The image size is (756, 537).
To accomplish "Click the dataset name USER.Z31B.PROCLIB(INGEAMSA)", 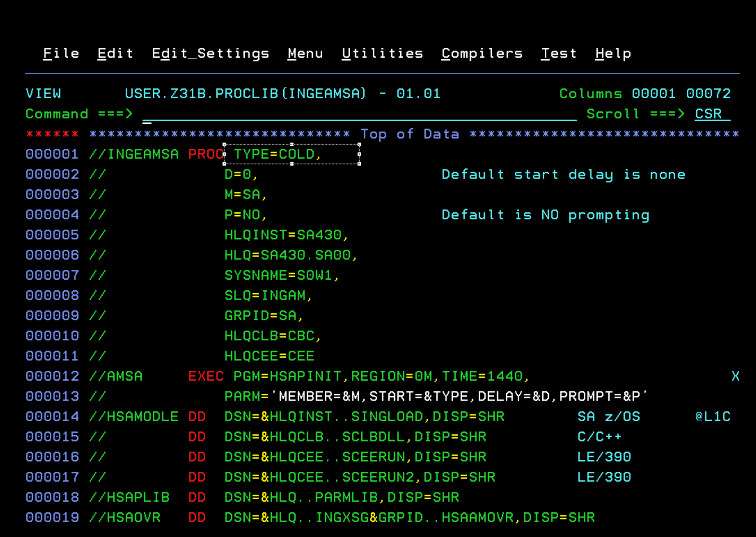I will pos(245,93).
